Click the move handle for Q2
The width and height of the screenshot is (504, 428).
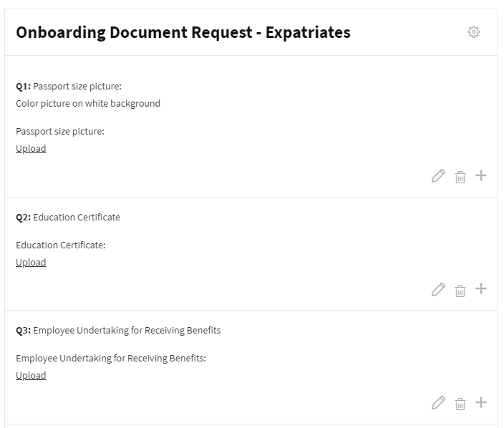coord(481,289)
